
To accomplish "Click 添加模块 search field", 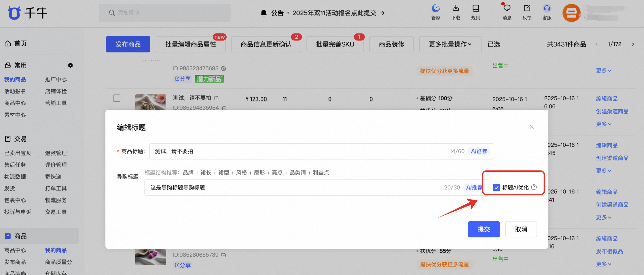I will (165, 13).
